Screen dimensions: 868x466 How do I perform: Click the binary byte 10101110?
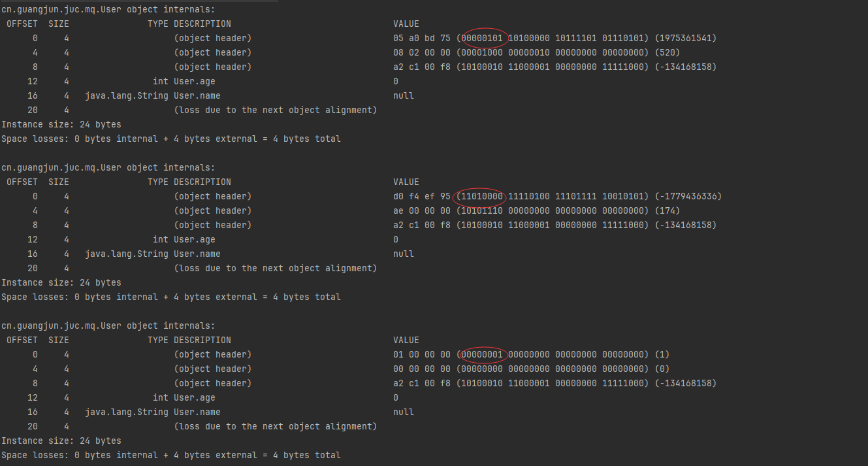pos(483,211)
